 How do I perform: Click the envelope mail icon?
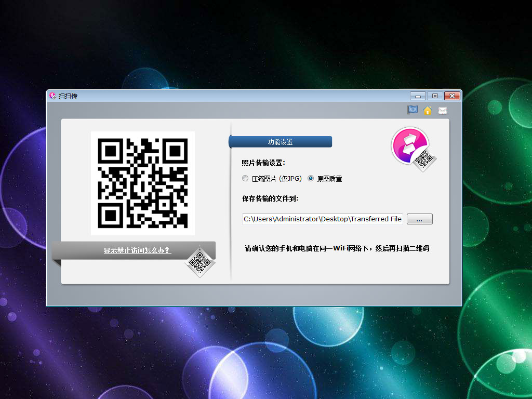click(x=443, y=111)
